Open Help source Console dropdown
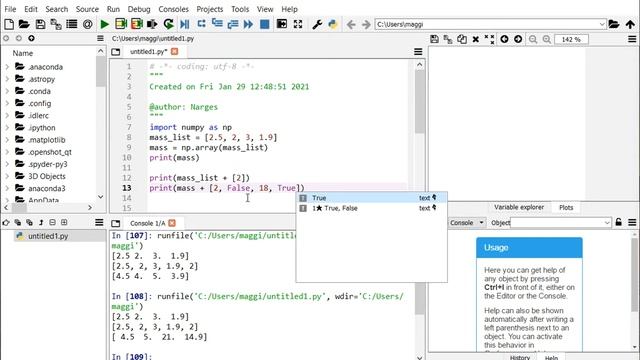Image resolution: width=640 pixels, height=360 pixels. pyautogui.click(x=467, y=222)
